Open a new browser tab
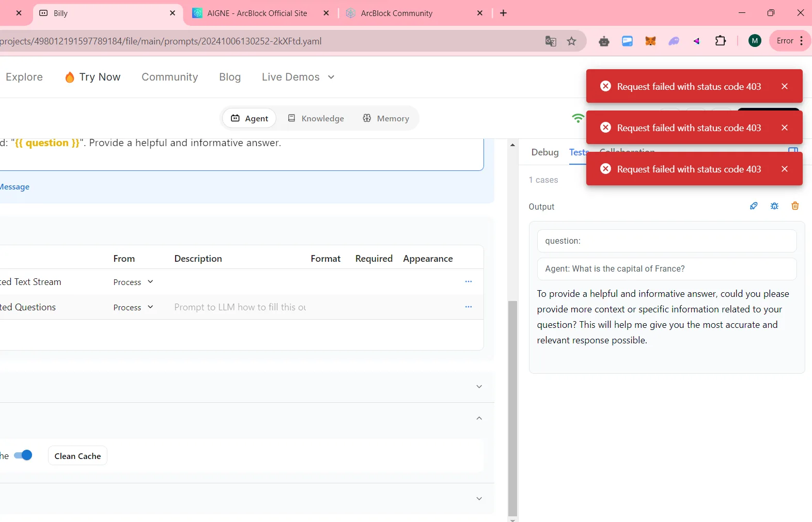Image resolution: width=812 pixels, height=522 pixels. coord(504,13)
